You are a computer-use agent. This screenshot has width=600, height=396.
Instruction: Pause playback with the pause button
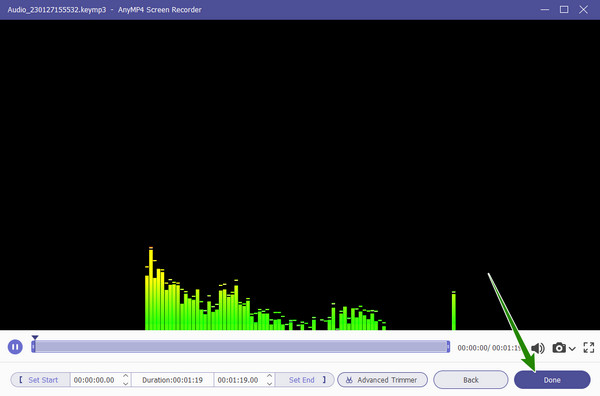pos(15,347)
